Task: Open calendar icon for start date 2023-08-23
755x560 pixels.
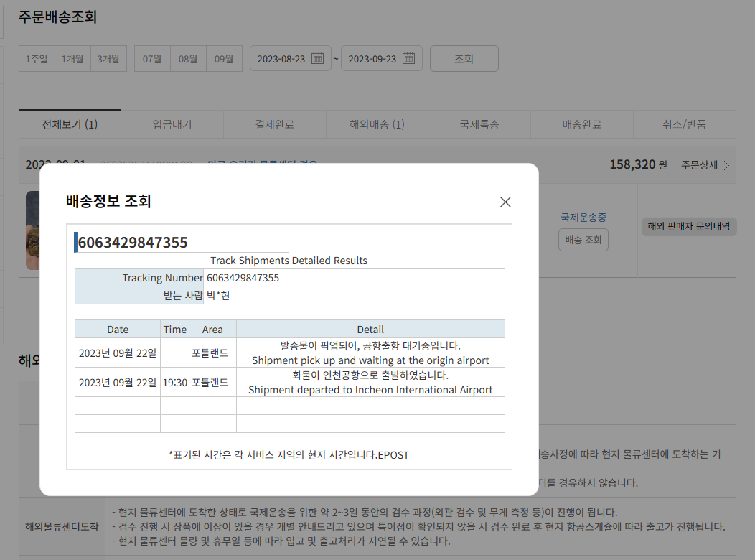Action: coord(317,58)
